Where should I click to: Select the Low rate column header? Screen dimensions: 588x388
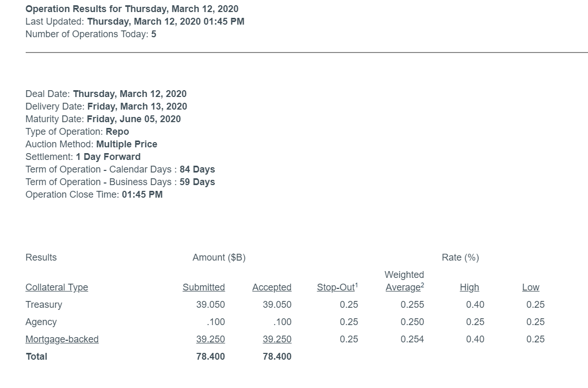[530, 287]
